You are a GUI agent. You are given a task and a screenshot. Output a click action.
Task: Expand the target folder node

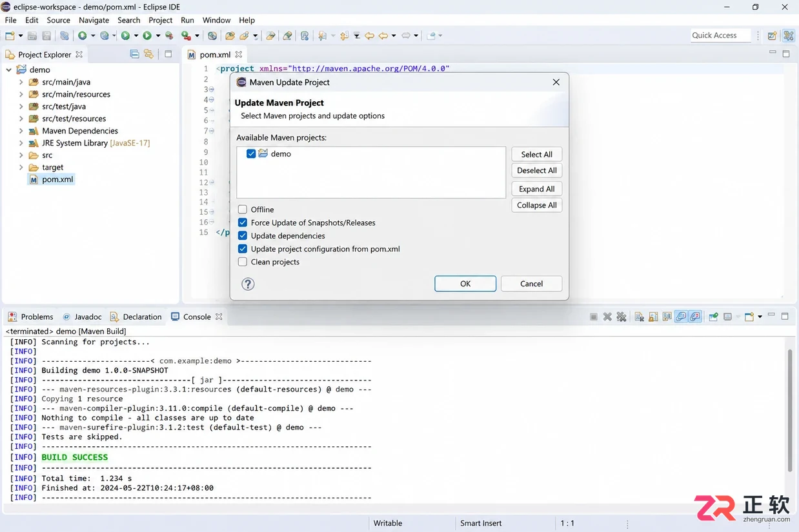tap(21, 168)
